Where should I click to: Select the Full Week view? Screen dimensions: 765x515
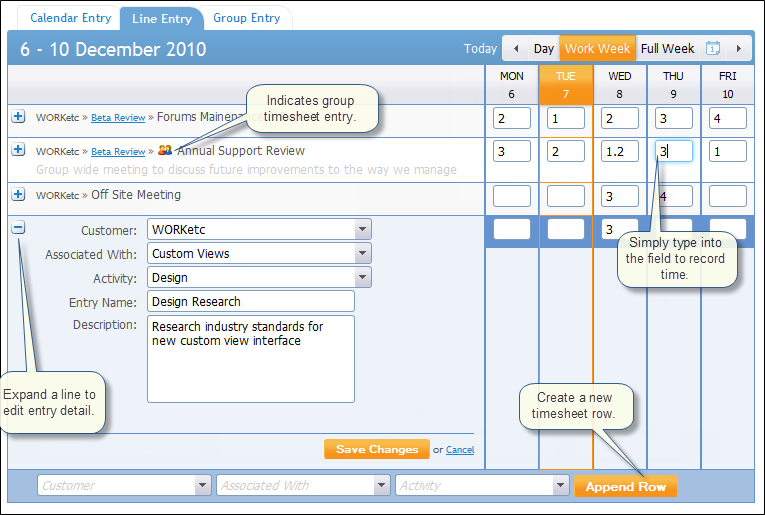click(x=667, y=48)
